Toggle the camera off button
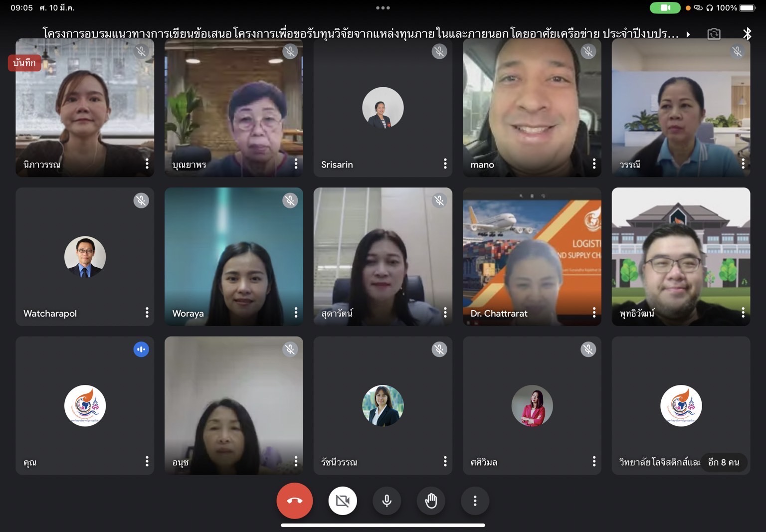 pos(343,501)
